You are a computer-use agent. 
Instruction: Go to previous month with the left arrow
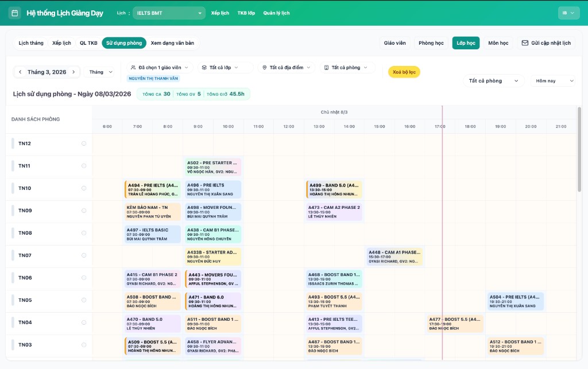tap(20, 72)
